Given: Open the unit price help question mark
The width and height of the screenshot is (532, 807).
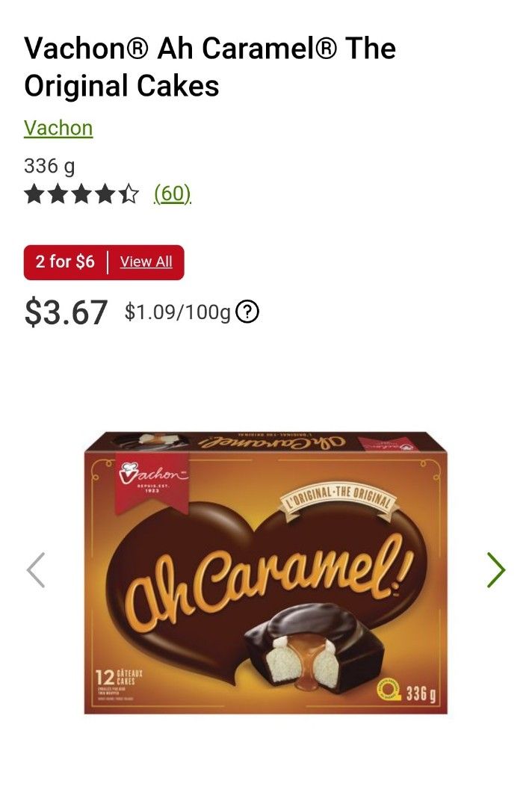Looking at the screenshot, I should 247,312.
